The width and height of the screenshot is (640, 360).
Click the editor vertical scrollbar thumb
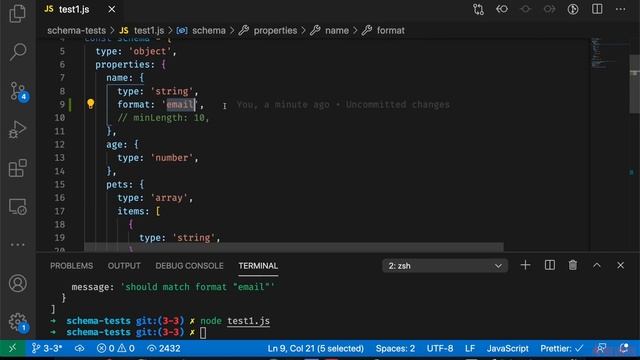(635, 84)
